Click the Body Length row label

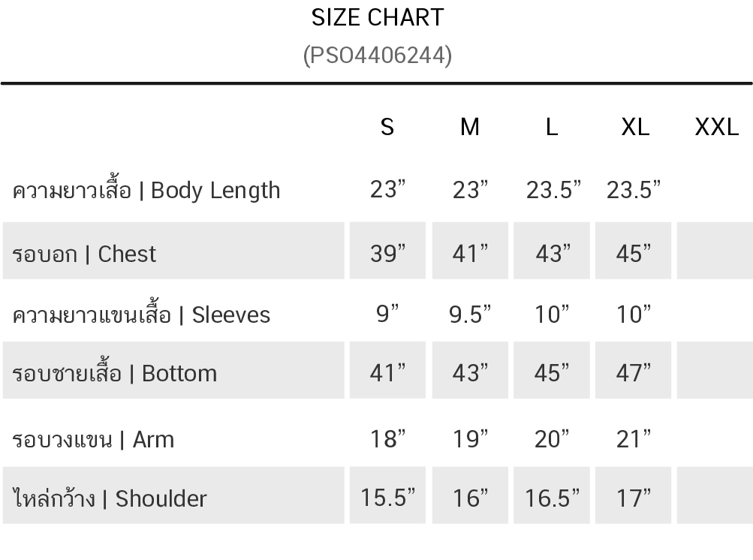(146, 190)
